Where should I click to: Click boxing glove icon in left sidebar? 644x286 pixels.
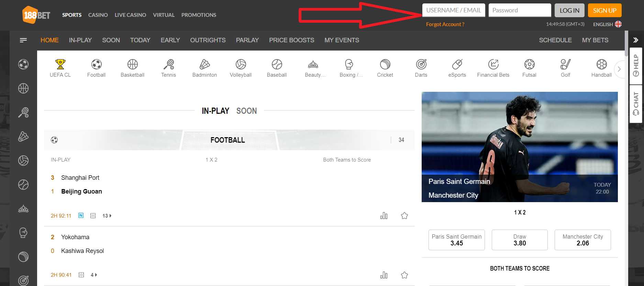23,233
